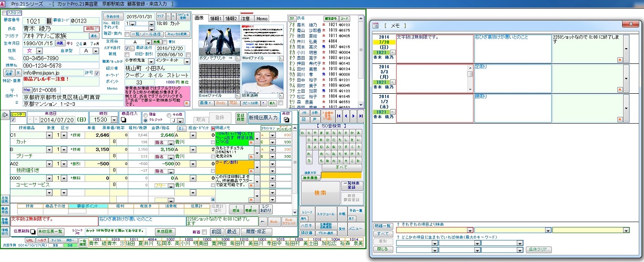Click the メール送信 button beside the email field
The width and height of the screenshot is (644, 262).
tap(10, 73)
